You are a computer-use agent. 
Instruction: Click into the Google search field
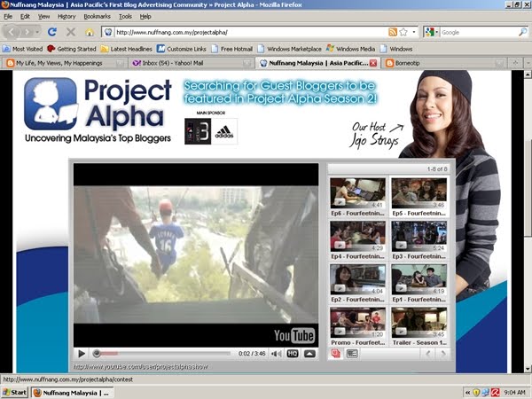pyautogui.click(x=479, y=32)
